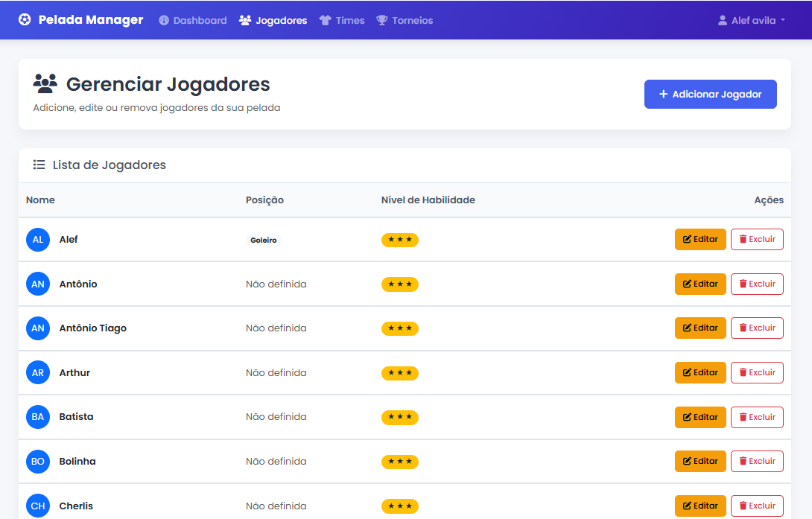The image size is (812, 519).
Task: Click the Lista de Jogadores list icon
Action: (39, 165)
